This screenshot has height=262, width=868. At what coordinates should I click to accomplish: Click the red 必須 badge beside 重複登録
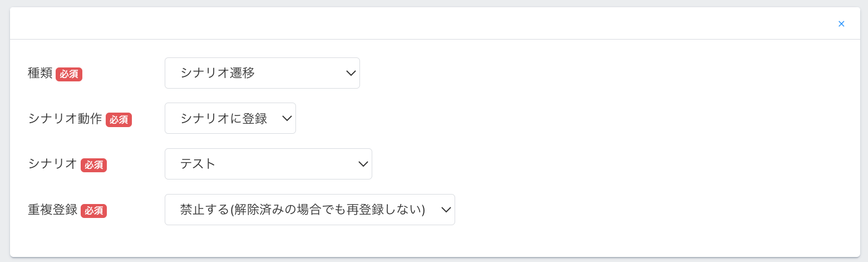click(93, 211)
